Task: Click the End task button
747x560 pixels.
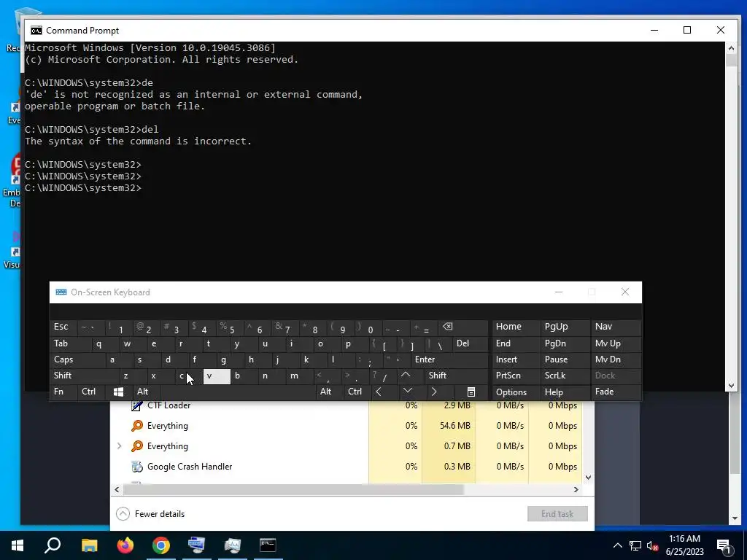Action: click(557, 514)
